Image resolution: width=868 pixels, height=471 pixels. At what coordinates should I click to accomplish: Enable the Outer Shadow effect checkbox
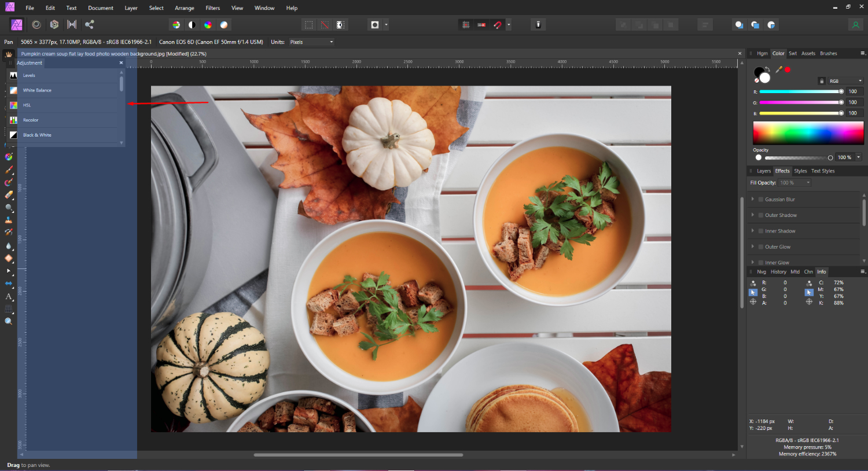761,215
